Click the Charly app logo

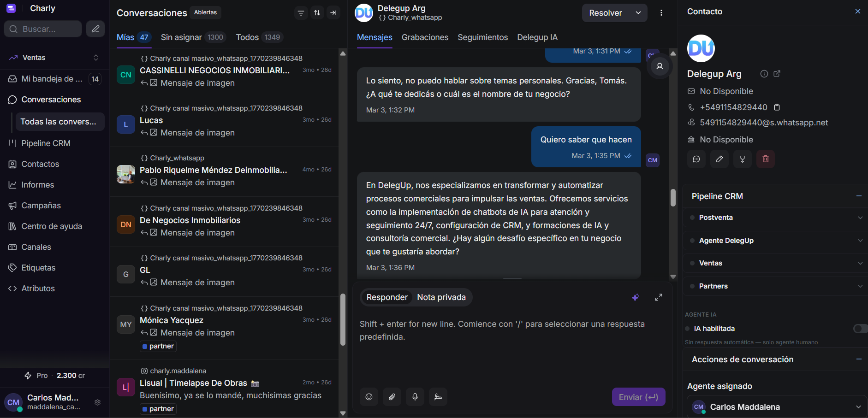[x=11, y=8]
